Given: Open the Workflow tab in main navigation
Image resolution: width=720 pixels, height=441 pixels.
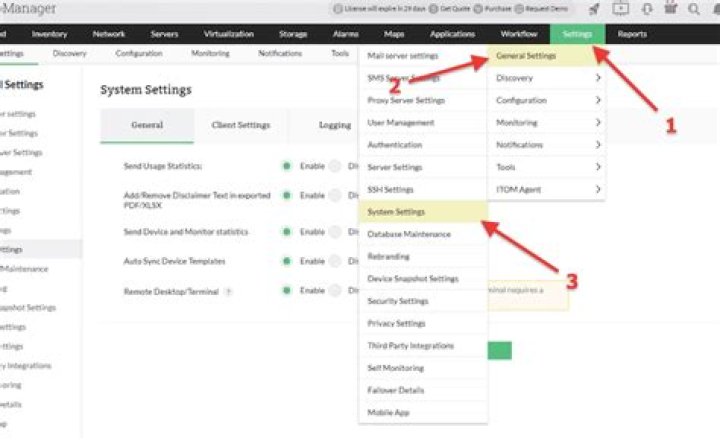Looking at the screenshot, I should [519, 34].
